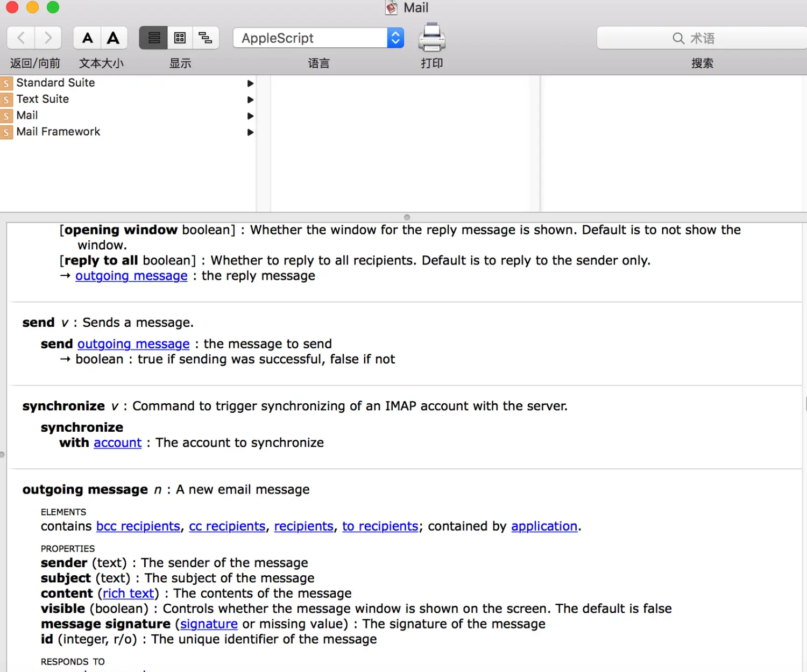Open outgoing message link under reply to all
807x672 pixels.
(131, 276)
